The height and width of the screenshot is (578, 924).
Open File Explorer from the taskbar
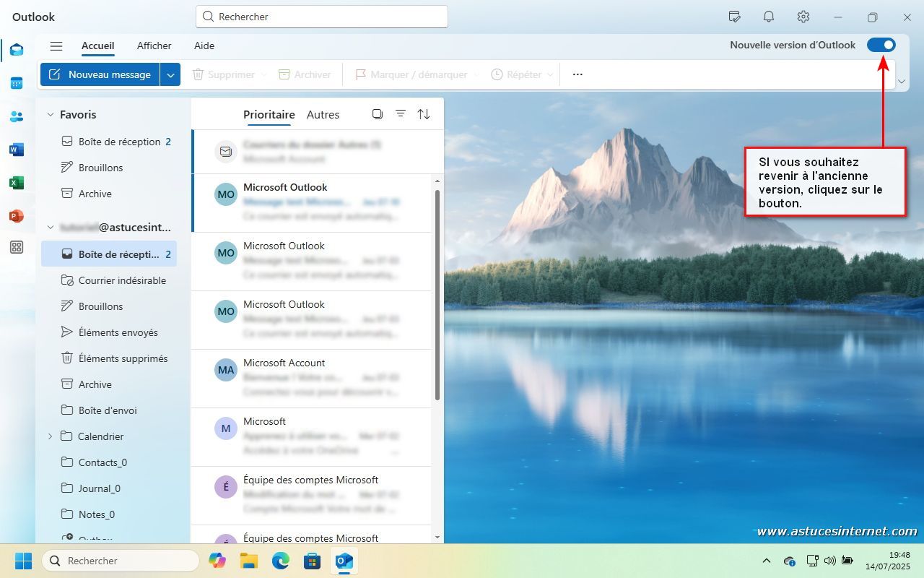[x=249, y=561]
